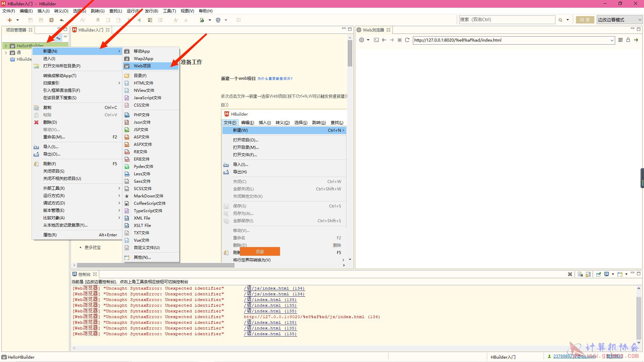The width and height of the screenshot is (644, 362).
Task: Reload the Web browser page
Action: [x=407, y=40]
